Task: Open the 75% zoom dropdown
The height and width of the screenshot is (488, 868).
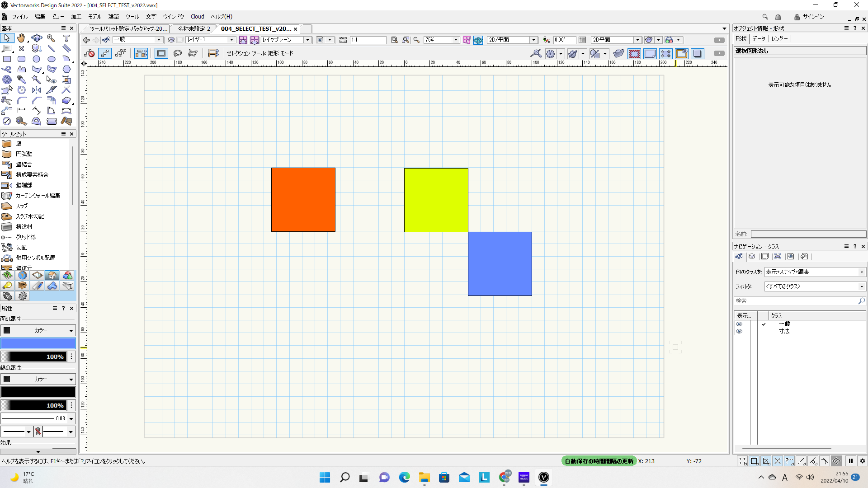Action: [x=456, y=40]
